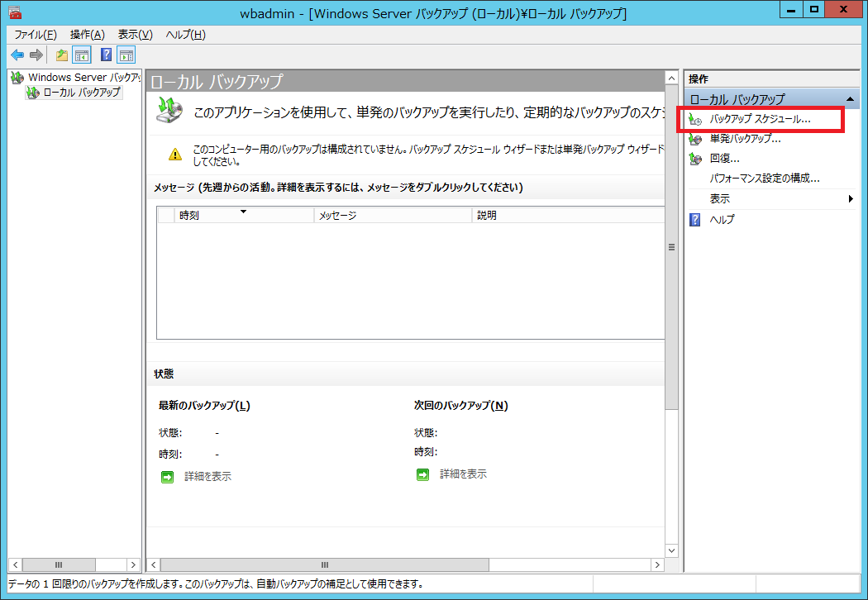868x600 pixels.
Task: Click the green arrow under 最新のバックアップ
Action: pyautogui.click(x=167, y=477)
